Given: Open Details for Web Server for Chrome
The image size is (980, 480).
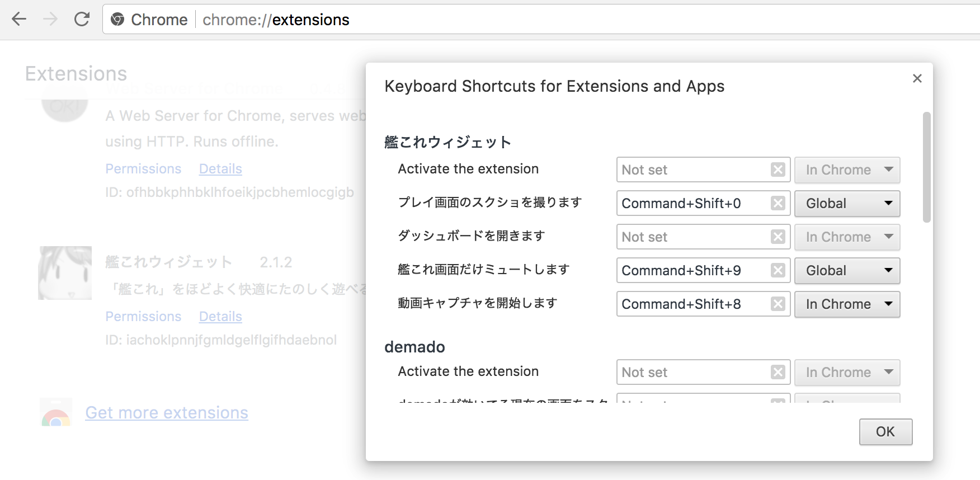Looking at the screenshot, I should [x=220, y=169].
